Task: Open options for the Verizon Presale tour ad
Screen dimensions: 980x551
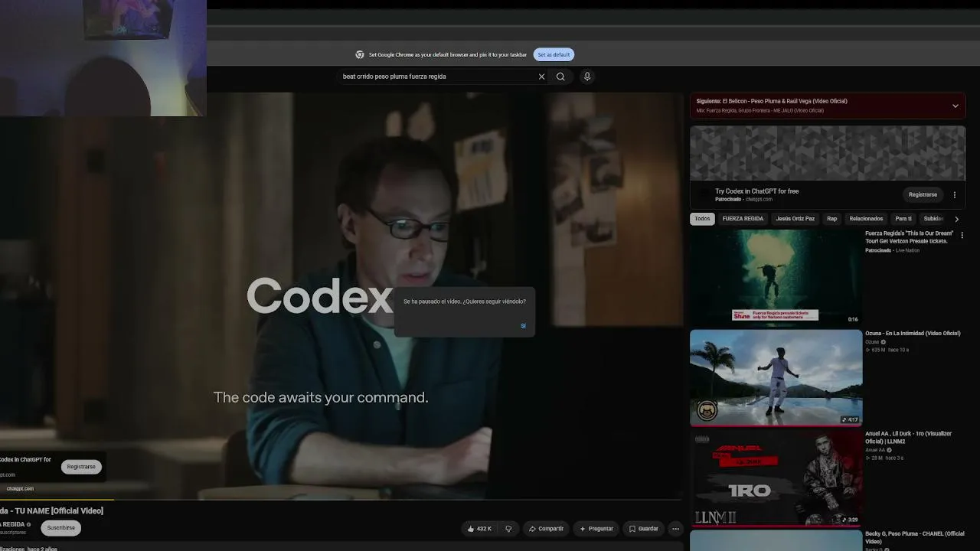Action: pos(962,236)
